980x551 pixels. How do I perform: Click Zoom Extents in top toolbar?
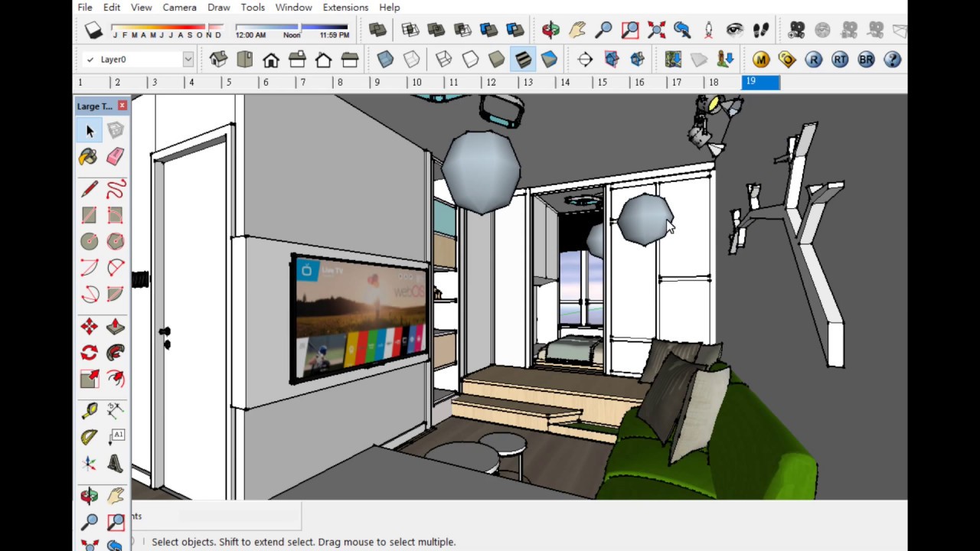(656, 31)
